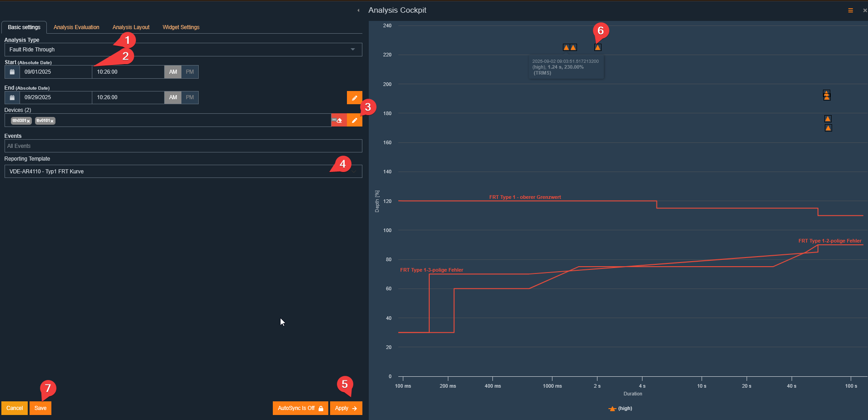Open the Start date calendar picker

(12, 72)
